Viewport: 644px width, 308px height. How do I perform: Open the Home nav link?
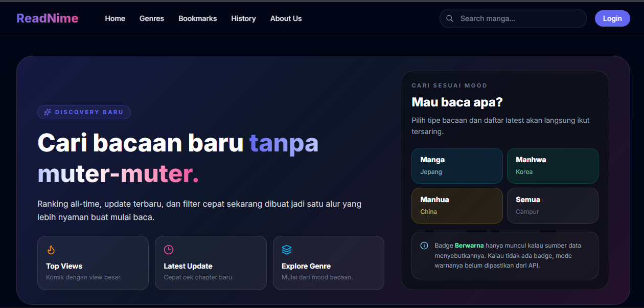click(x=115, y=18)
